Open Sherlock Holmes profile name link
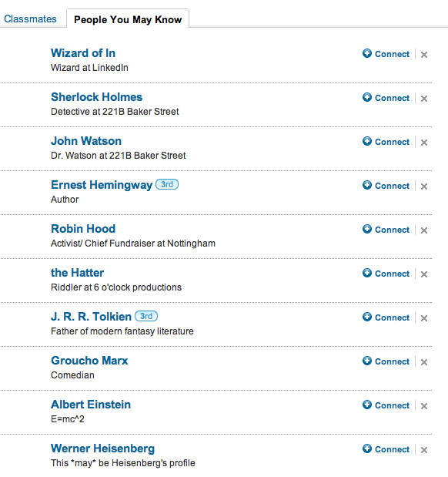 click(x=97, y=97)
